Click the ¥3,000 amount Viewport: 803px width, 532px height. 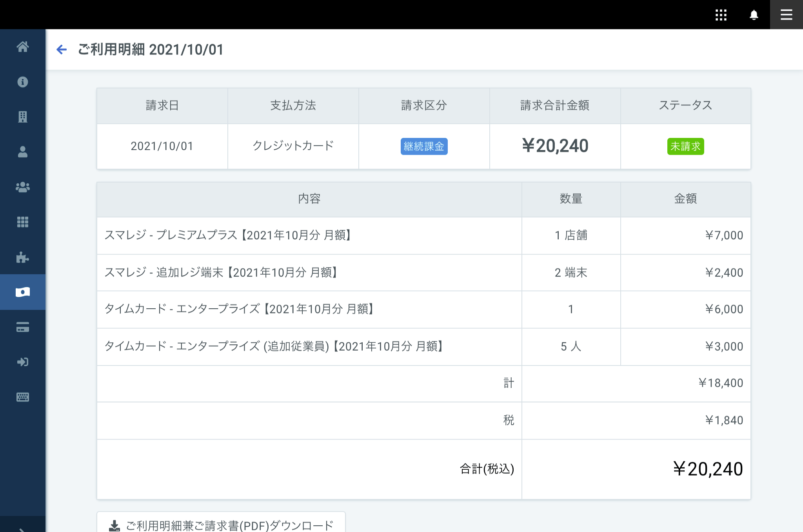click(724, 347)
